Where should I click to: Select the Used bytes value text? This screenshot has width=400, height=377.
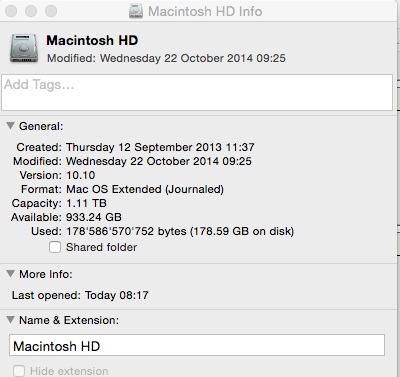pyautogui.click(x=180, y=231)
